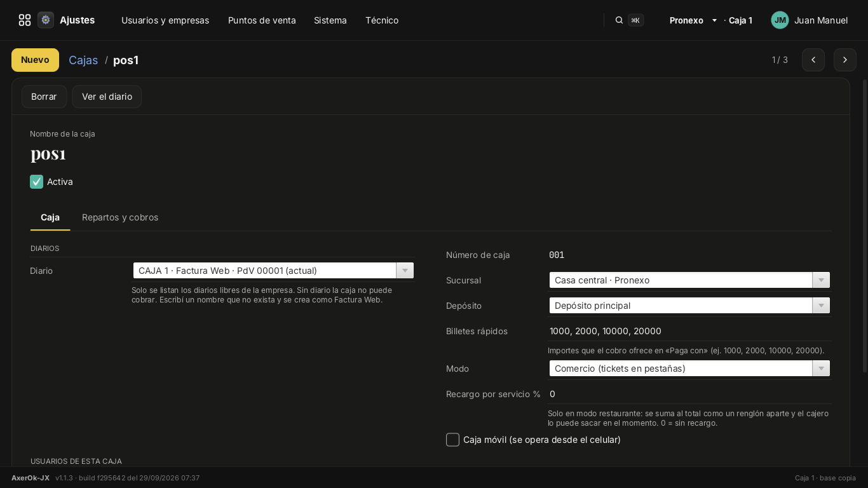Open the Diario dropdown arrow
Image resolution: width=868 pixels, height=488 pixels.
point(405,271)
